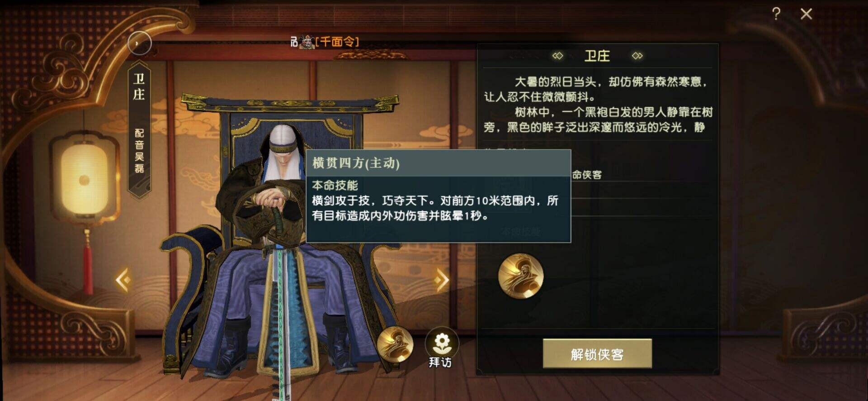Switch to the next hero with right arrow
The width and height of the screenshot is (868, 401).
(442, 280)
